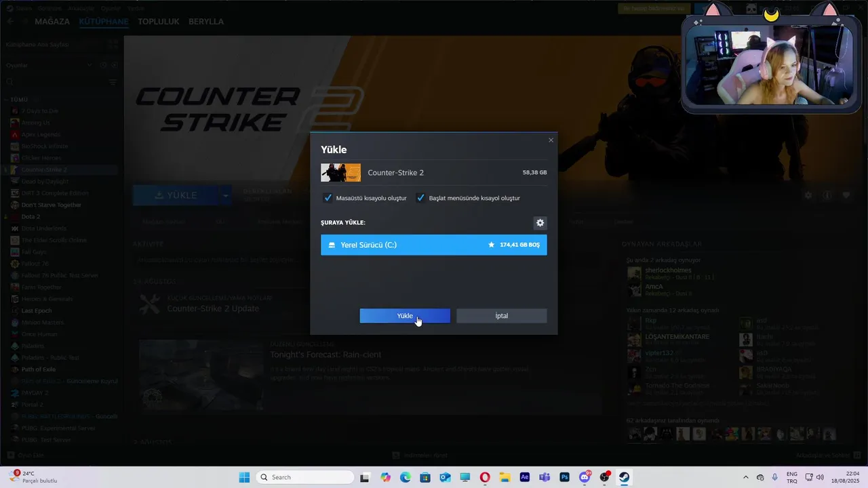Open Microsoft Teams from taskbar
The height and width of the screenshot is (488, 868).
pyautogui.click(x=545, y=477)
